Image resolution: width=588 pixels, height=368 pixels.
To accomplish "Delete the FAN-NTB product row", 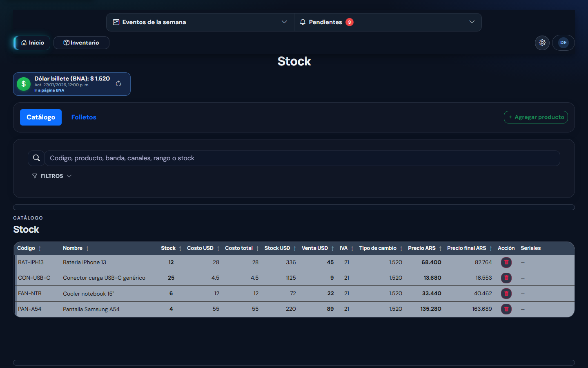I will coord(506,293).
